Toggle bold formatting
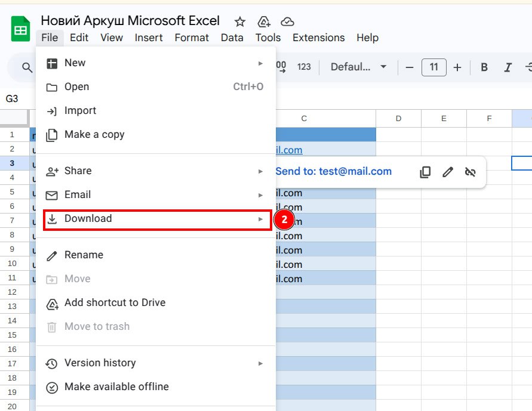 tap(484, 67)
